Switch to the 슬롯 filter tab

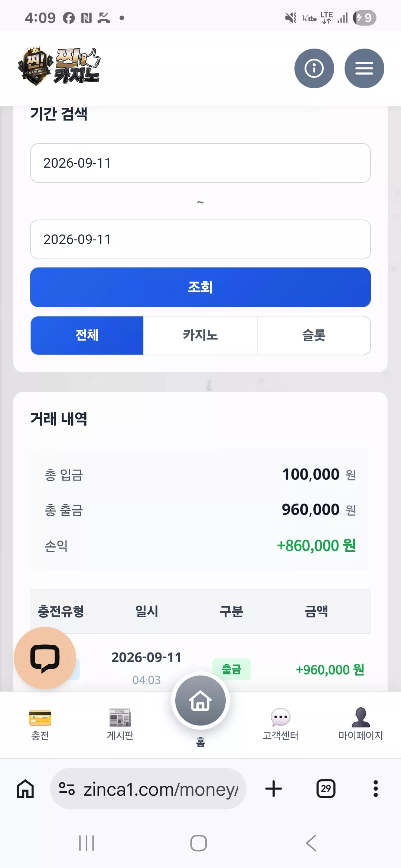pyautogui.click(x=314, y=335)
